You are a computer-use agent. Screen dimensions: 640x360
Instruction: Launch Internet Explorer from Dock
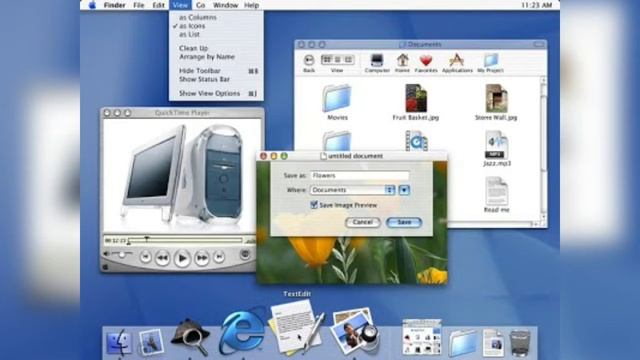click(x=242, y=331)
